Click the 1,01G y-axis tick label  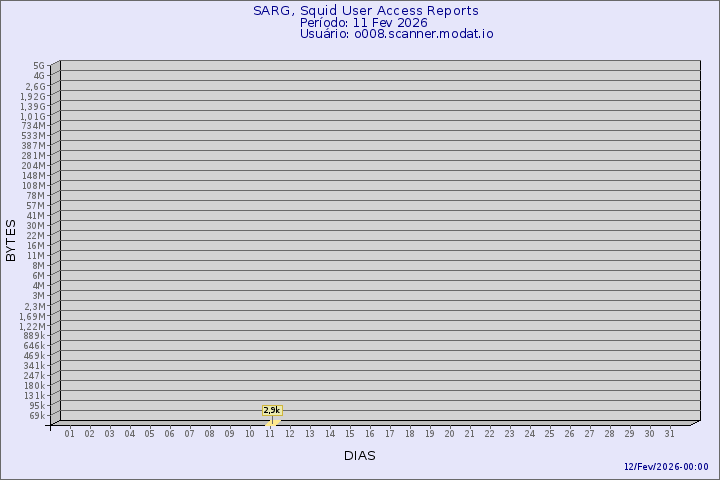(x=33, y=116)
